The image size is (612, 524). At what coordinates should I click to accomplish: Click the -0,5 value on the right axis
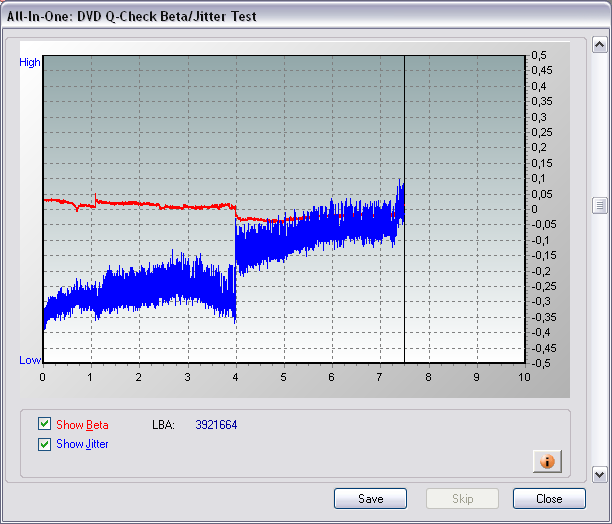[542, 363]
